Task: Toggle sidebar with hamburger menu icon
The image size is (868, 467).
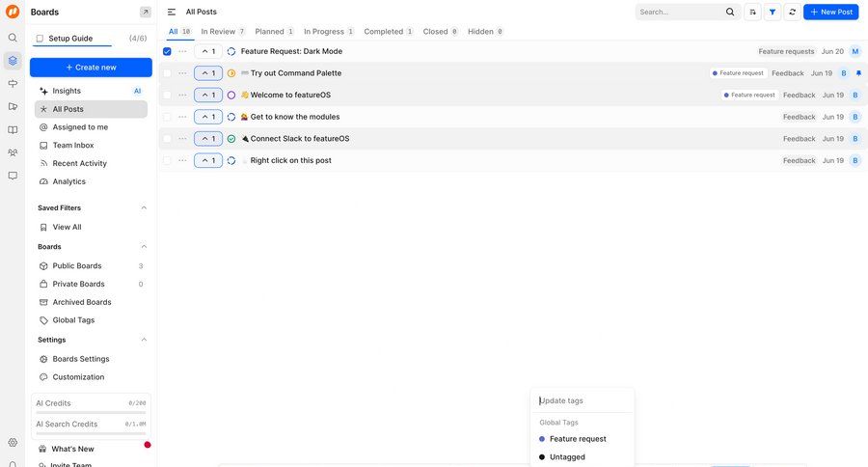Action: pyautogui.click(x=172, y=12)
